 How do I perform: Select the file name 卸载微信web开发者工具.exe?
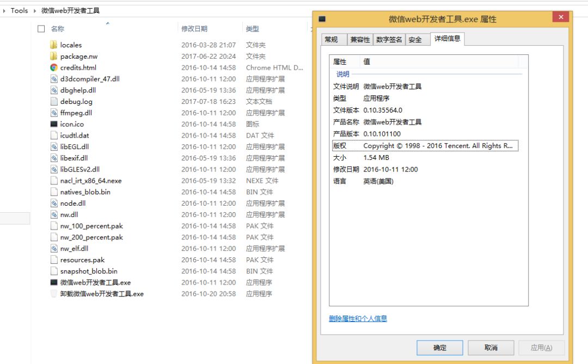(x=102, y=294)
